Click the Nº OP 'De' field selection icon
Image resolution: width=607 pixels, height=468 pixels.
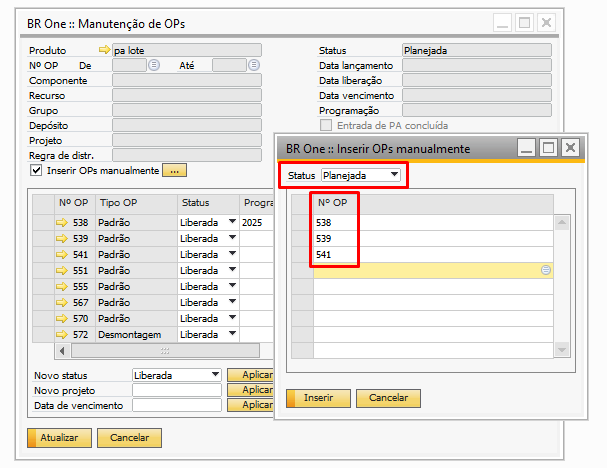pyautogui.click(x=154, y=65)
